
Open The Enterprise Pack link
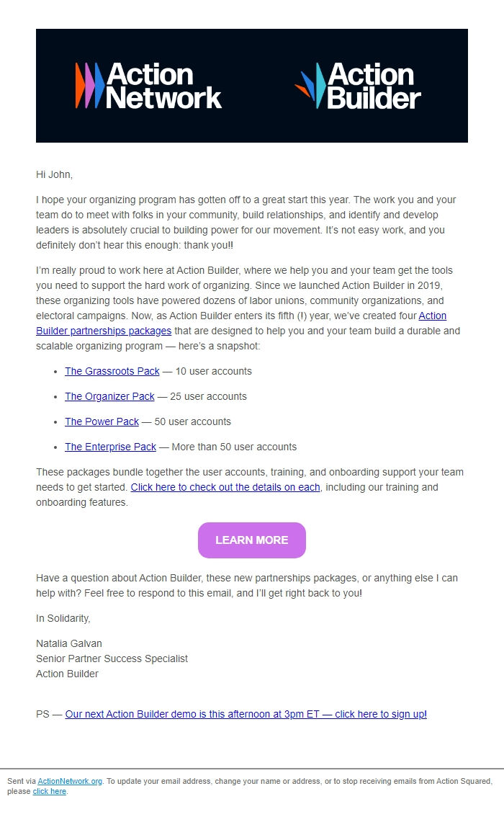(x=110, y=447)
